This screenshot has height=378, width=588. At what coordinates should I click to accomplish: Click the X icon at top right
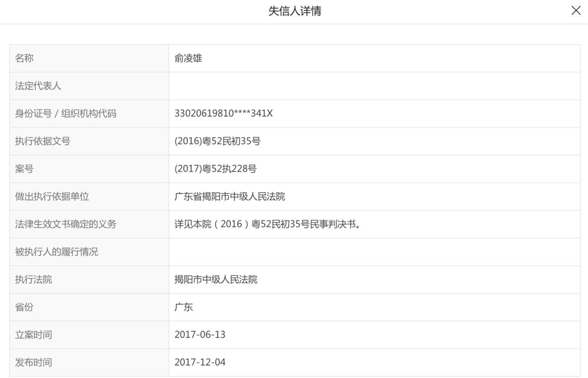click(575, 10)
